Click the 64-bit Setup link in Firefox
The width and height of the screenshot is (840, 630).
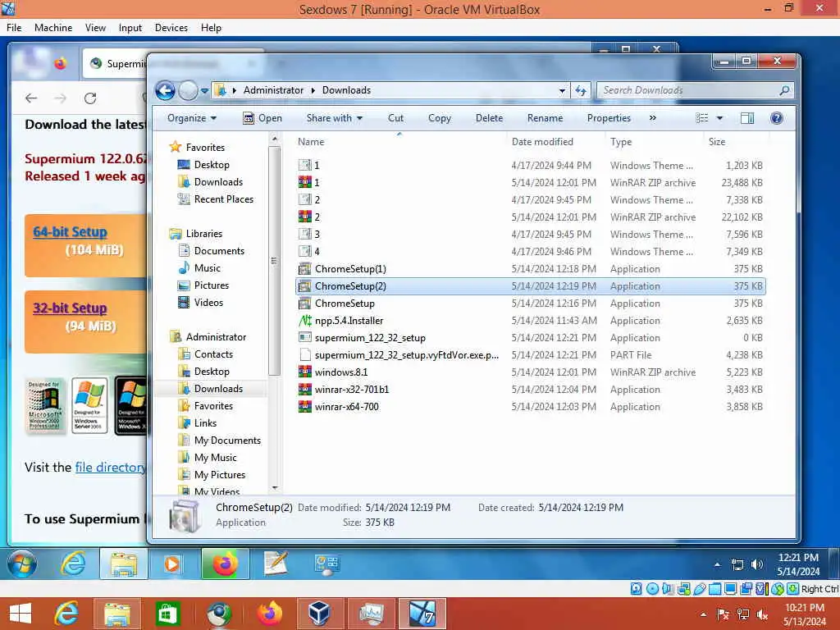click(70, 232)
